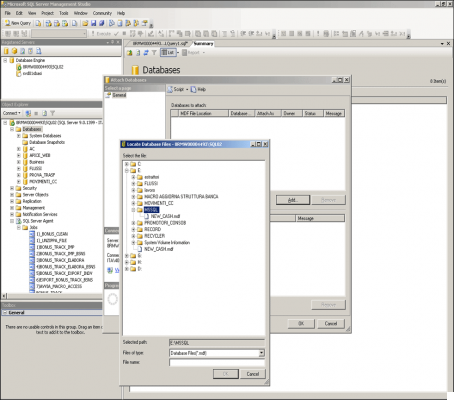Screen dimensions: 454x400
Task: Click the File name input field
Action: pos(217,363)
